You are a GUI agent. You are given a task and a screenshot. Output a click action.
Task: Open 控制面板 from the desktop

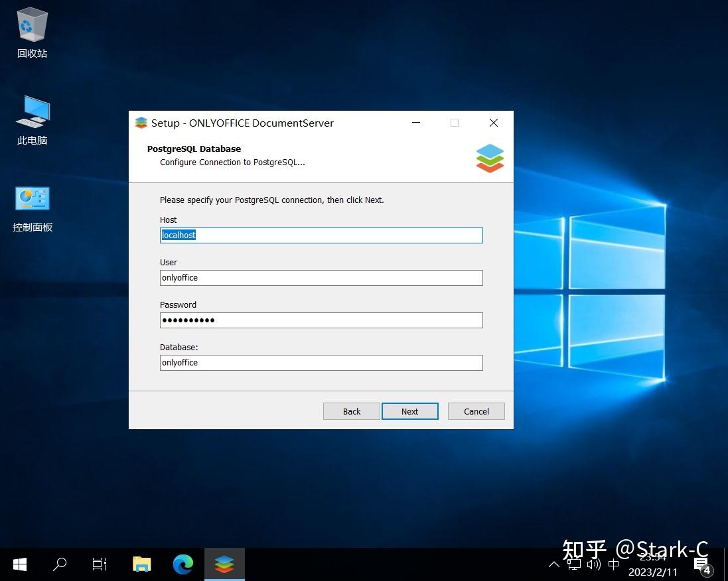coord(31,207)
